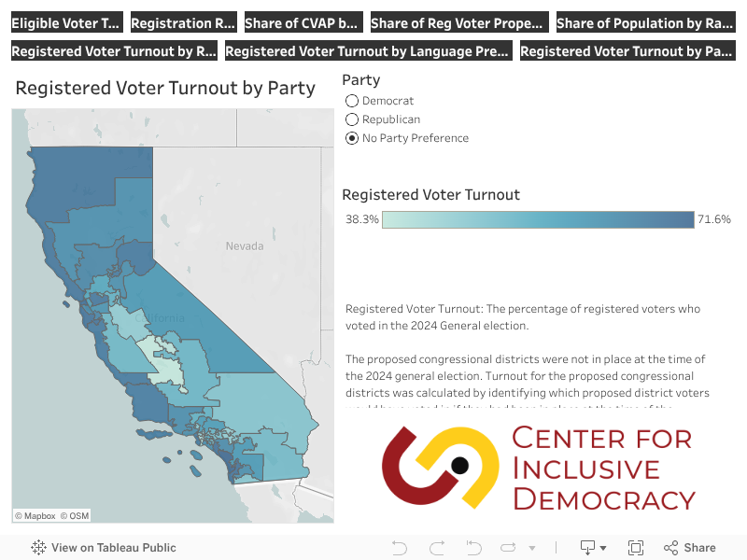Screen dimensions: 747x560
Task: Click the Center for Inclusive Democracy logo
Action: point(538,468)
